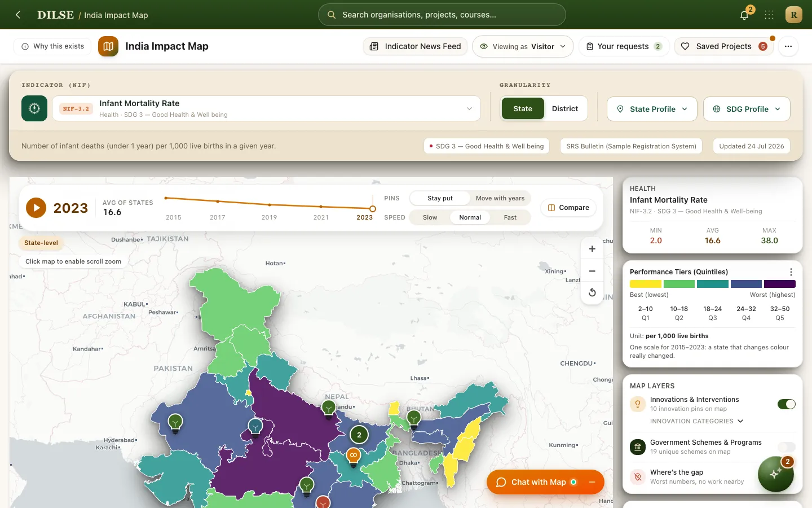The width and height of the screenshot is (812, 508).
Task: Open Indicator News Feed
Action: pos(415,46)
